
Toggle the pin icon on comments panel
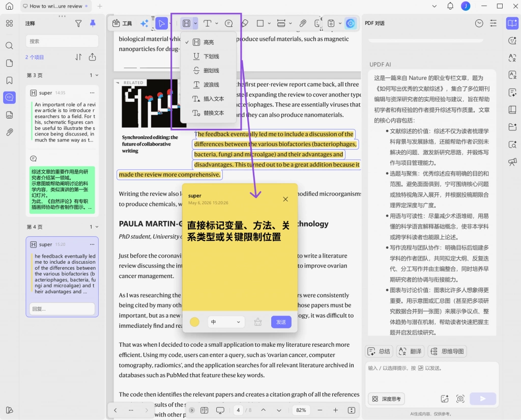(93, 23)
